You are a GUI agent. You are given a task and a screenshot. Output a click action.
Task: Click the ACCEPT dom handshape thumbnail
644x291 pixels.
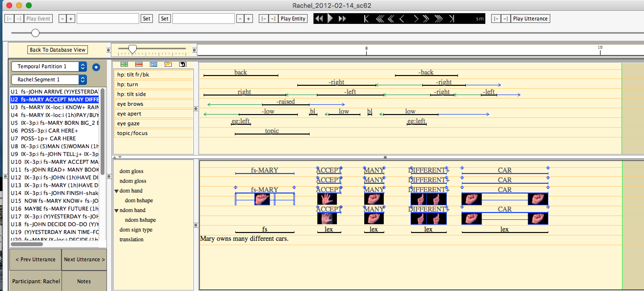coord(327,199)
